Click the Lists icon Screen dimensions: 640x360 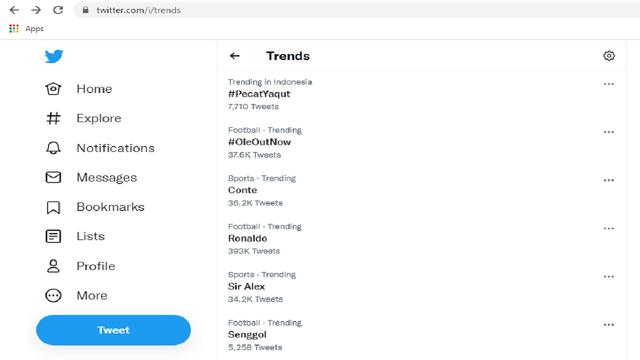coord(53,236)
